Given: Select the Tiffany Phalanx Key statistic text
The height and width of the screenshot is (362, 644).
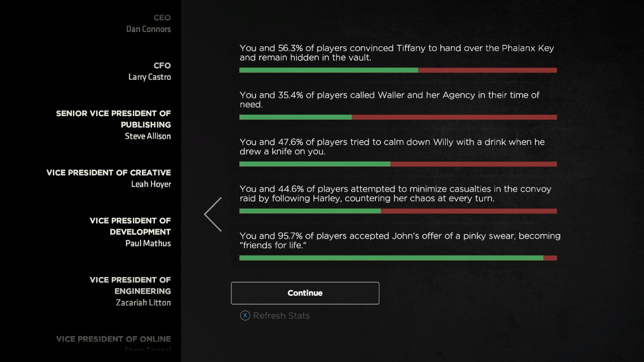Looking at the screenshot, I should coord(397,53).
